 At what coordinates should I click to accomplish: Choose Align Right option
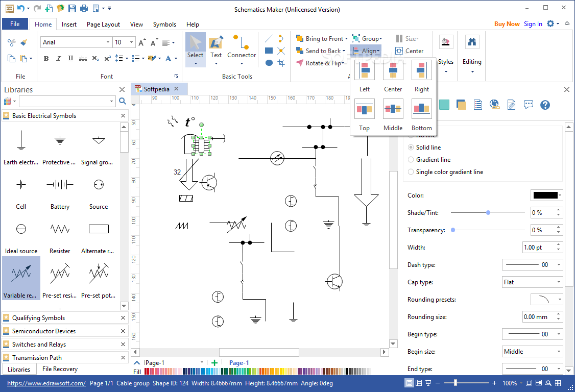[421, 77]
